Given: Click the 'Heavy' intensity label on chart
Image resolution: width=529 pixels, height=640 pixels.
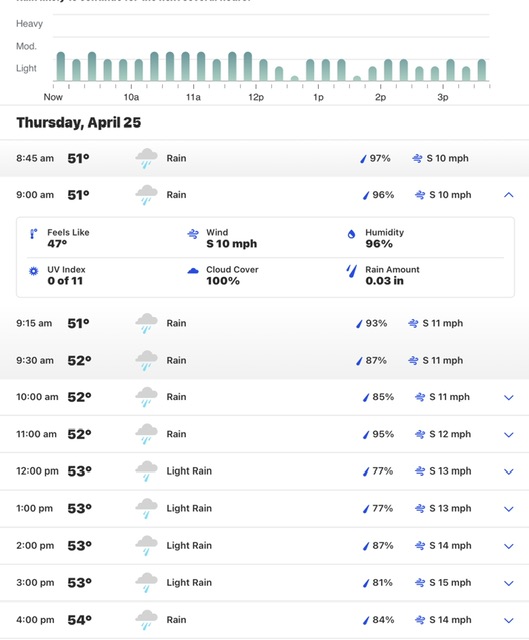Looking at the screenshot, I should click(x=29, y=24).
